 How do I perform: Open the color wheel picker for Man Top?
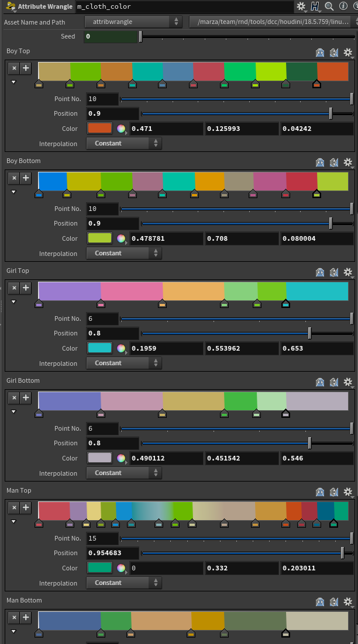121,568
